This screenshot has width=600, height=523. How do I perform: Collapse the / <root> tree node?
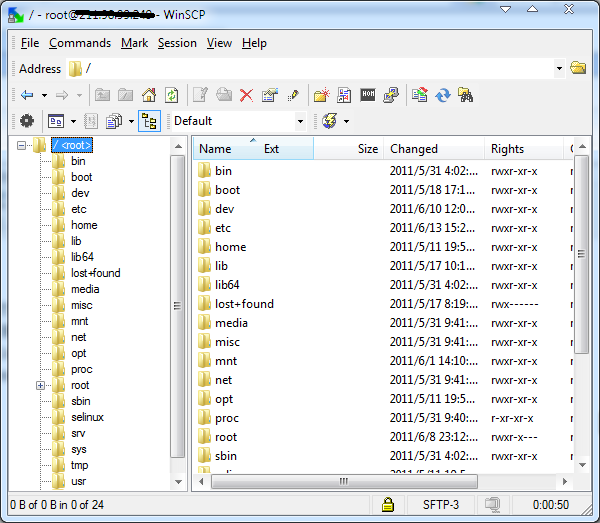[x=21, y=145]
